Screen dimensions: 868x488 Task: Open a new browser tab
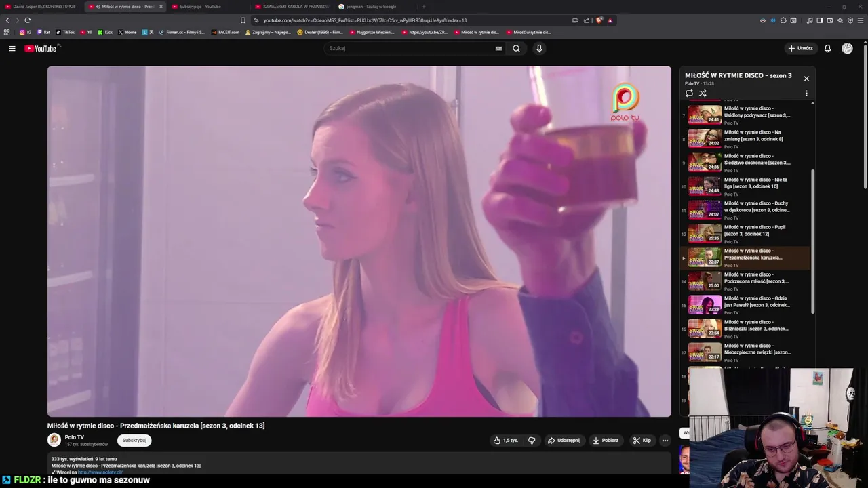click(424, 7)
